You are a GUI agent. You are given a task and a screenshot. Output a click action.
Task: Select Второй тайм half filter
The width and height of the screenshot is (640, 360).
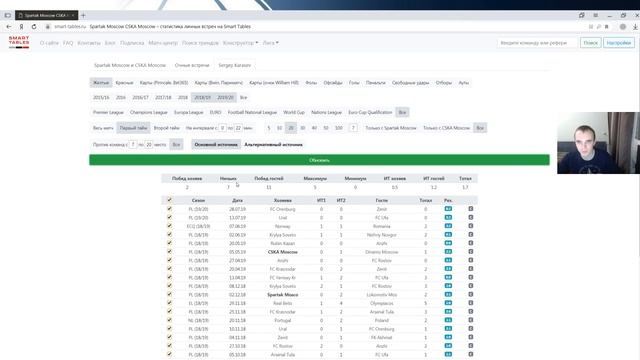click(x=167, y=128)
